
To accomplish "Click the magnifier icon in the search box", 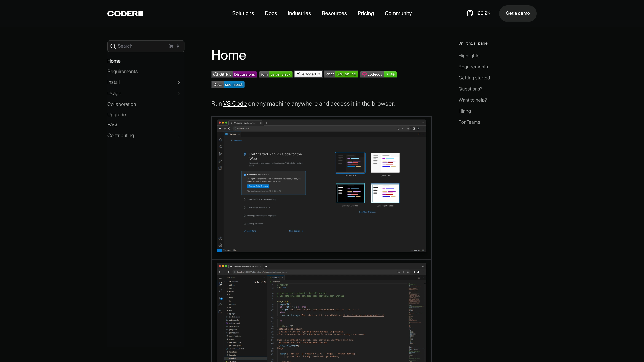I will coord(113,46).
